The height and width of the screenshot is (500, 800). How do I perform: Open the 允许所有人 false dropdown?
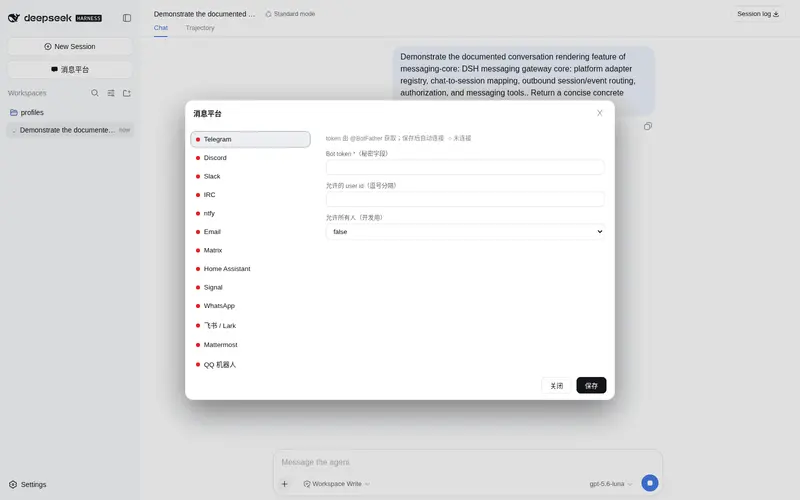(465, 232)
